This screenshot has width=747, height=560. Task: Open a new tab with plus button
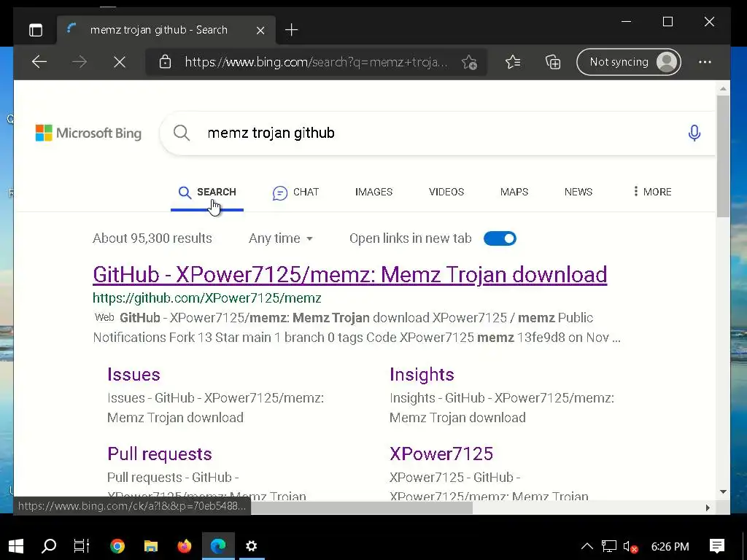291,30
